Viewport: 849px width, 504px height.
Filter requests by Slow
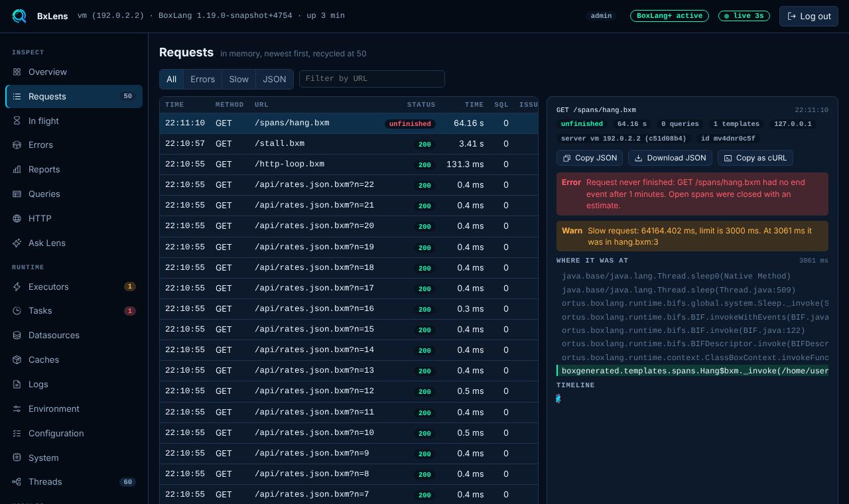tap(239, 79)
